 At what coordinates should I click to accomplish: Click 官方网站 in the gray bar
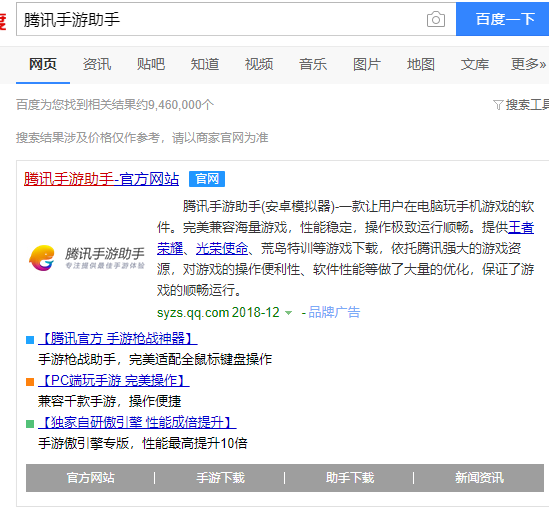tap(91, 478)
